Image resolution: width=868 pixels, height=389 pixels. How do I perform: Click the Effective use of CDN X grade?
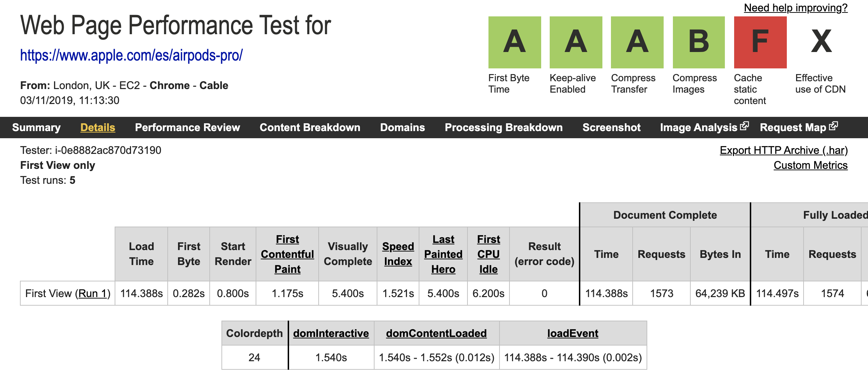tap(821, 42)
